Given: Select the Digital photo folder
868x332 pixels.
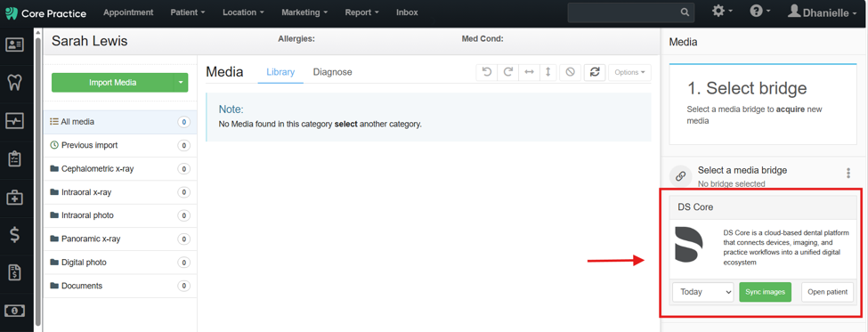Looking at the screenshot, I should coord(120,263).
